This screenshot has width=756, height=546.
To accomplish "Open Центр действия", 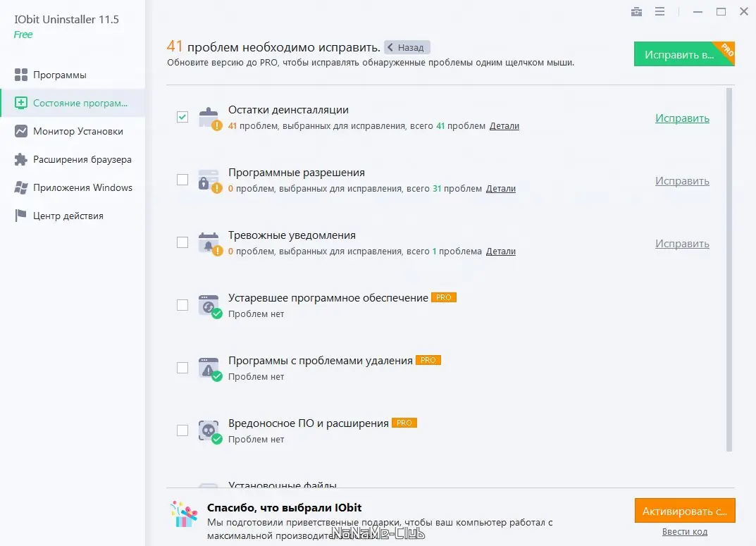I will [73, 216].
